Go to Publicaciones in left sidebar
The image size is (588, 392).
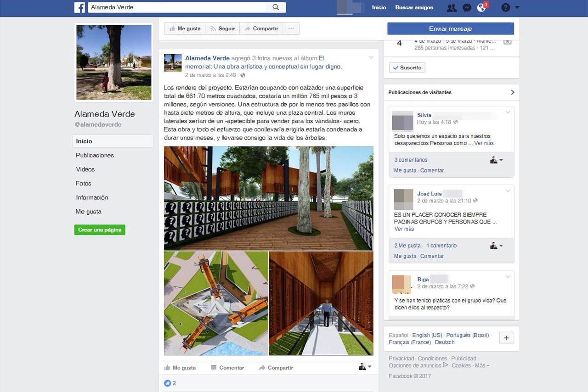coord(95,155)
